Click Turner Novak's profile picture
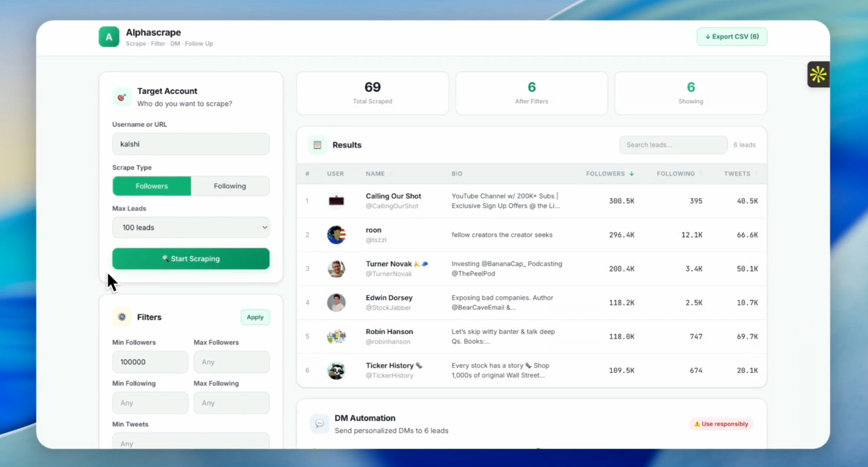The height and width of the screenshot is (467, 868). coord(336,269)
